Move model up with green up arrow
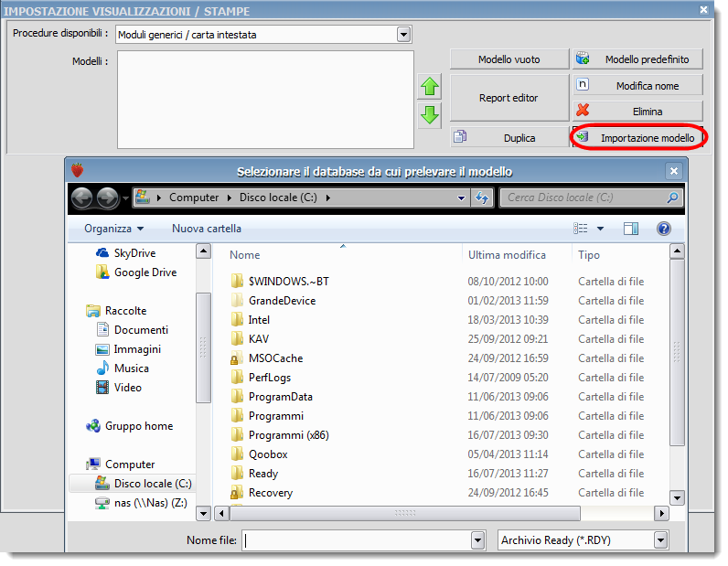 click(430, 86)
